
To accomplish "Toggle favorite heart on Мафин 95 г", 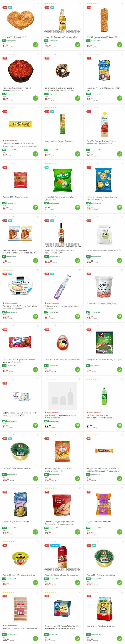I will click(37, 54).
